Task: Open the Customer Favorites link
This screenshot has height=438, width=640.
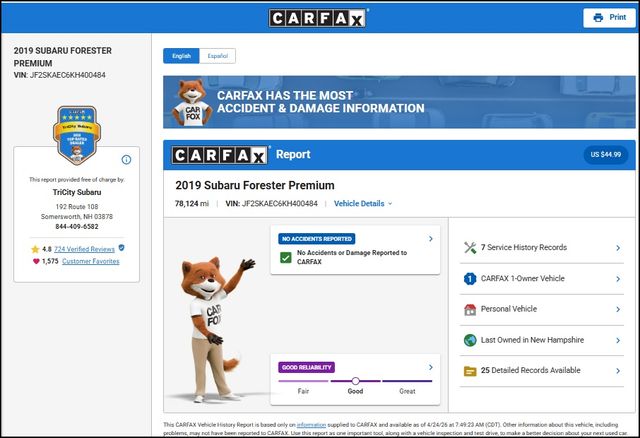Action: tap(90, 261)
